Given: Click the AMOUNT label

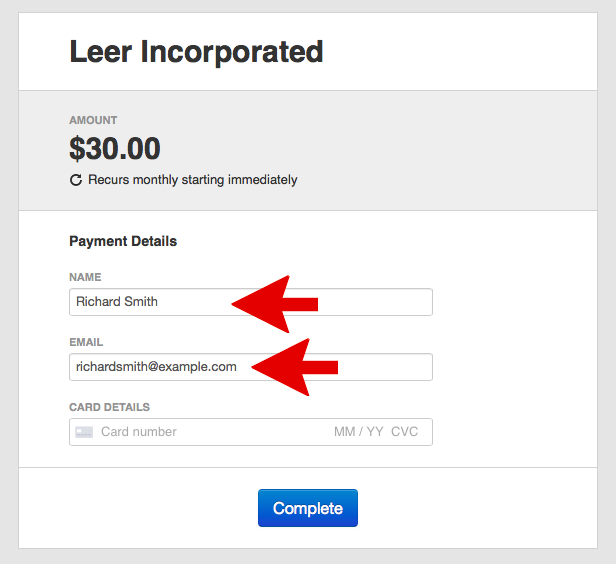Looking at the screenshot, I should (x=93, y=121).
